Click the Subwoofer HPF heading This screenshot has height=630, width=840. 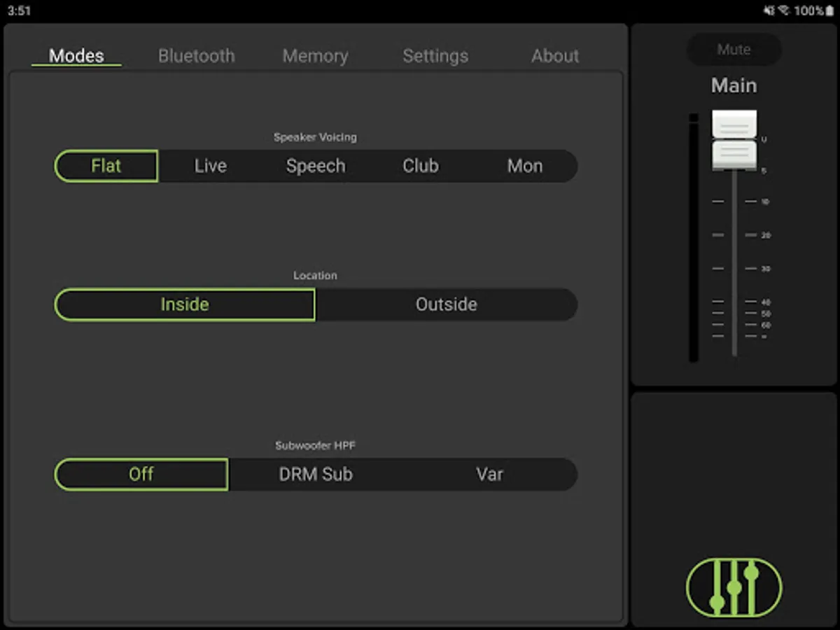tap(316, 445)
